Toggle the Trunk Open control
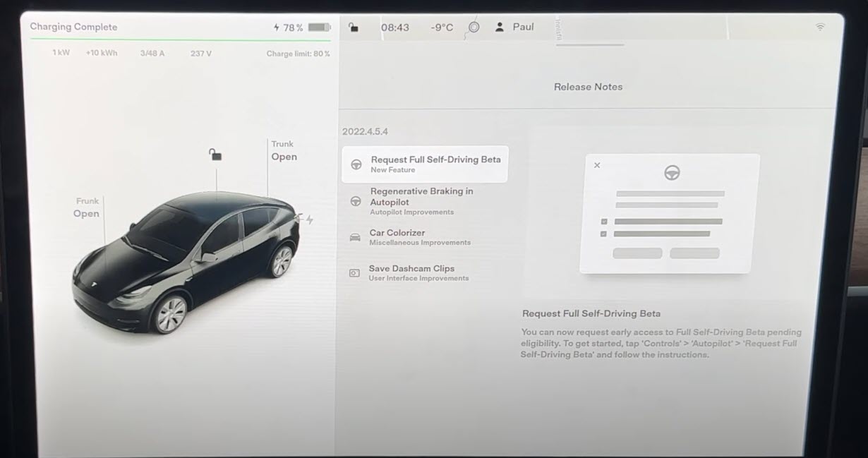The height and width of the screenshot is (458, 868). point(284,151)
